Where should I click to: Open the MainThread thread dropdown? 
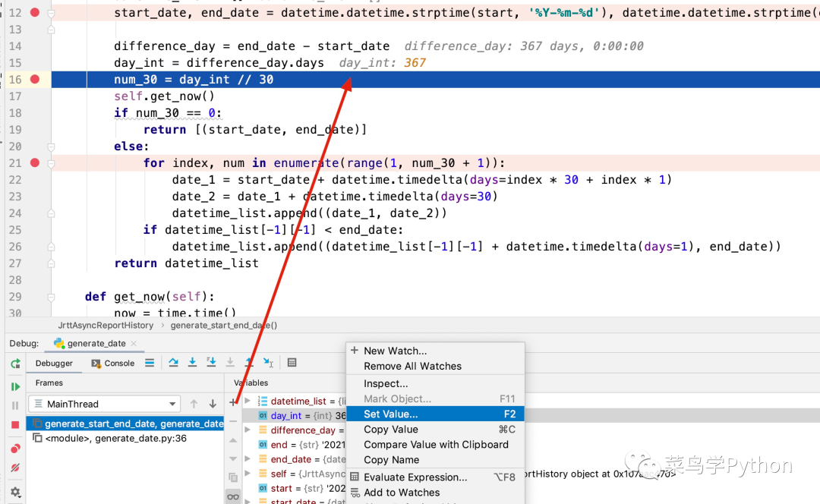pos(105,404)
